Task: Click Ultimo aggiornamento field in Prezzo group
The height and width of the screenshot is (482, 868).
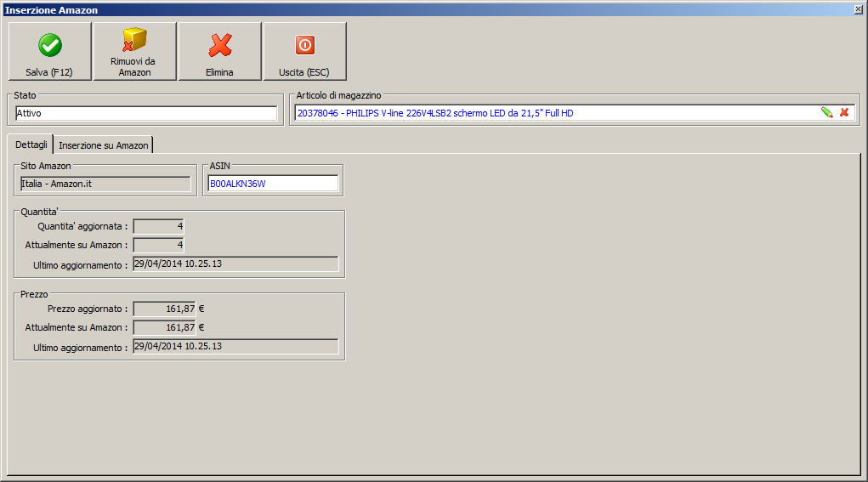Action: (235, 347)
